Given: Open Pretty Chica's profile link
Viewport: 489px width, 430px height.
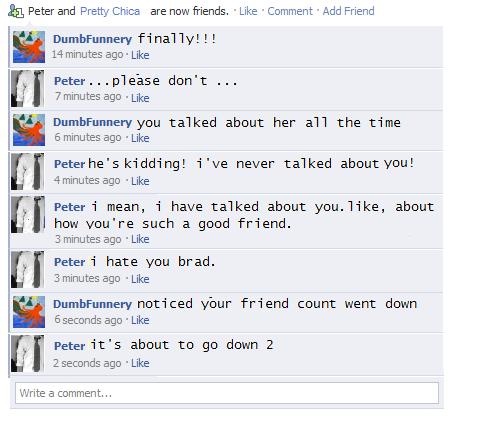Looking at the screenshot, I should pos(110,11).
